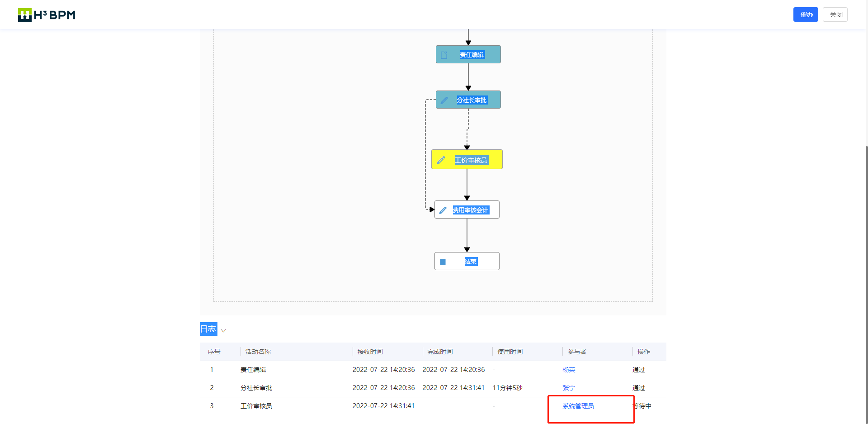Image resolution: width=868 pixels, height=424 pixels.
Task: Click the 11分钟5秒 duration cell
Action: 507,388
